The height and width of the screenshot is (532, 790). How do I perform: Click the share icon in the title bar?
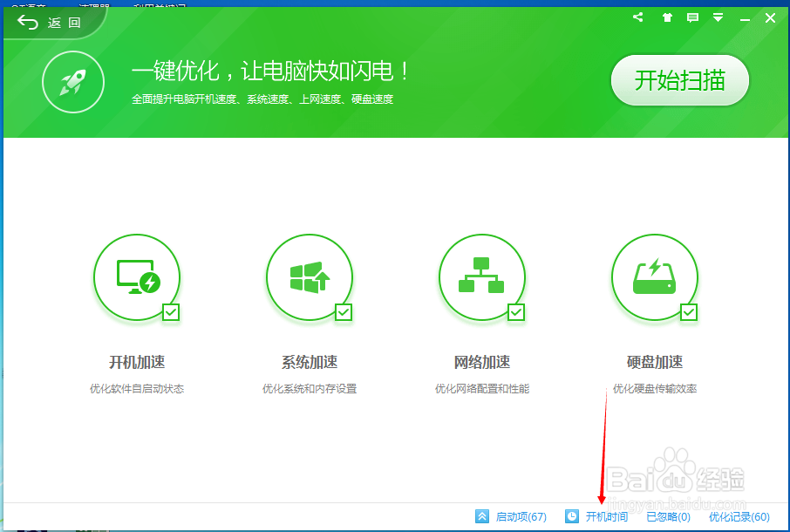click(x=637, y=17)
